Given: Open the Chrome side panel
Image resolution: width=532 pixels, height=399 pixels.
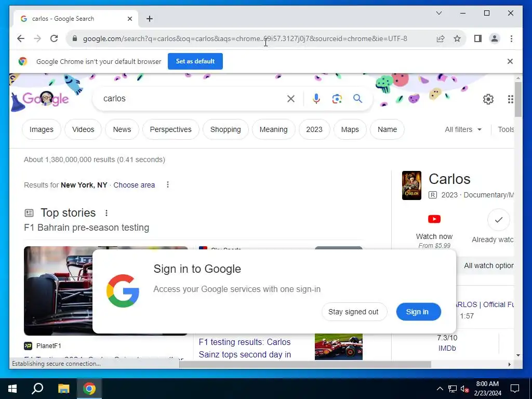Looking at the screenshot, I should pyautogui.click(x=478, y=38).
